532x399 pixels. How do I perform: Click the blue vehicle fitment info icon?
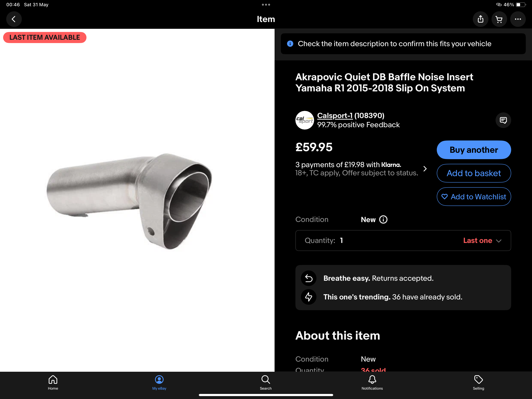click(x=290, y=44)
